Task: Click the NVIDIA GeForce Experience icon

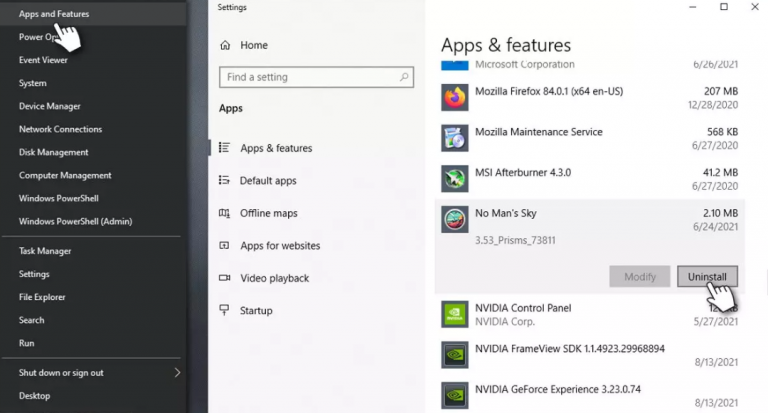Action: point(455,395)
